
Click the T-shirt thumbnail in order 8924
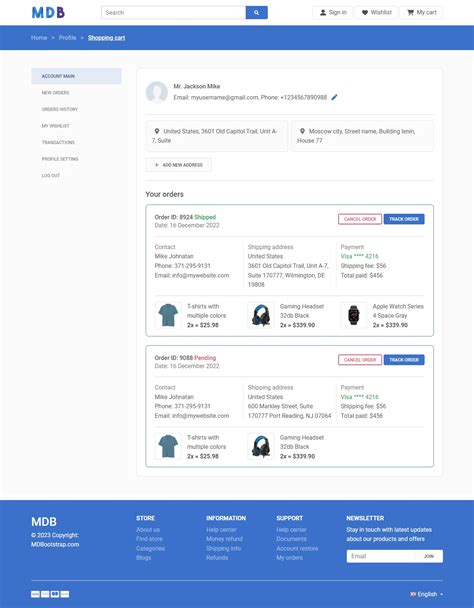coord(168,315)
